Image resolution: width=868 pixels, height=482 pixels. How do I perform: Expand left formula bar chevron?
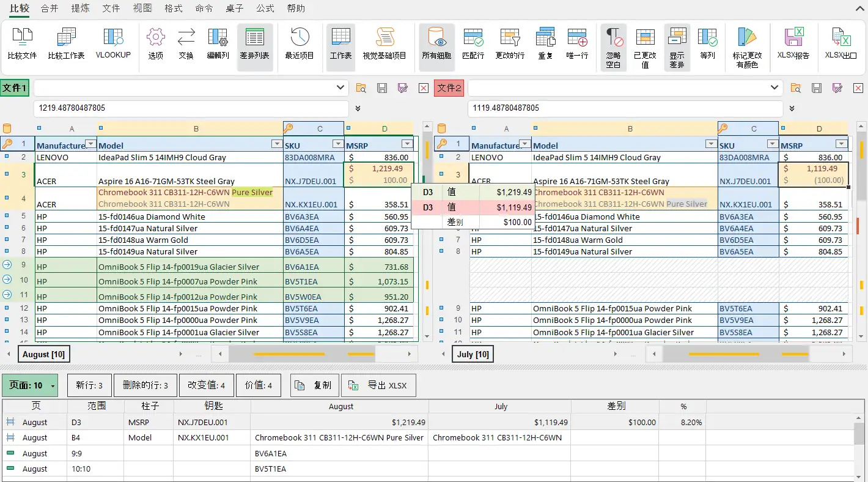click(358, 108)
